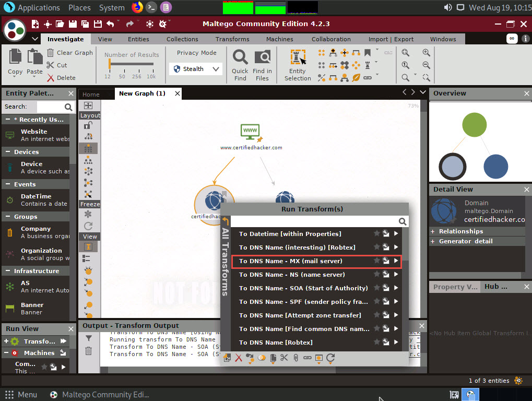This screenshot has width=532, height=401.
Task: Toggle favorite star for Attempt zone transfer
Action: (x=376, y=315)
